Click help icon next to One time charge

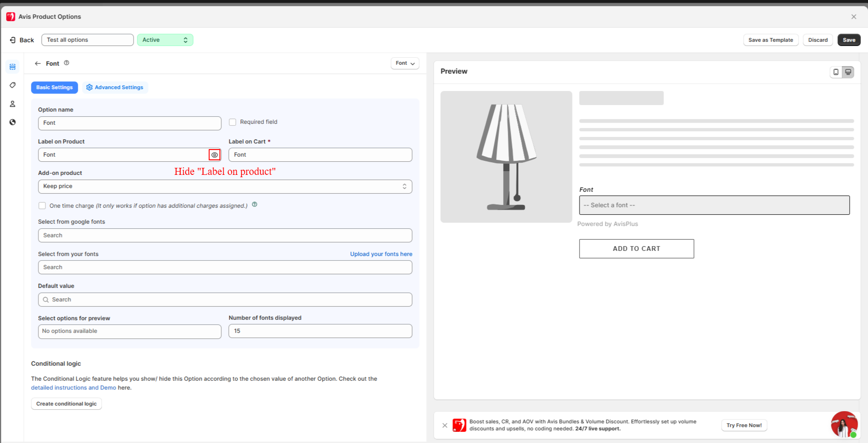point(255,204)
